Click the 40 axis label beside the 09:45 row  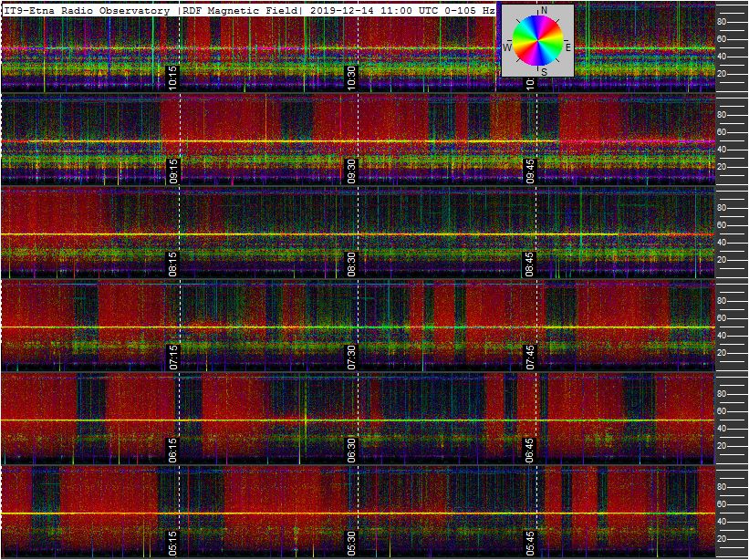[x=723, y=150]
